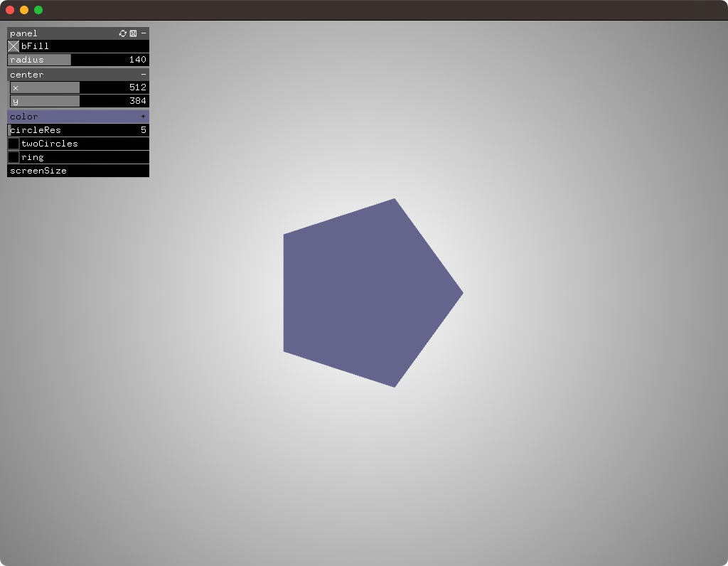Click the save settings floppy disk icon
The height and width of the screenshot is (566, 728).
pyautogui.click(x=133, y=33)
